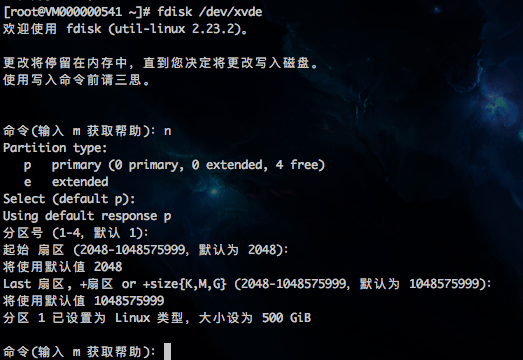Click the 'Partition type:' line
523x360 pixels.
point(55,148)
